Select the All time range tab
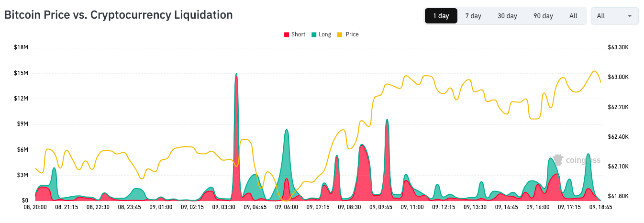Image resolution: width=644 pixels, height=223 pixels. [x=573, y=16]
